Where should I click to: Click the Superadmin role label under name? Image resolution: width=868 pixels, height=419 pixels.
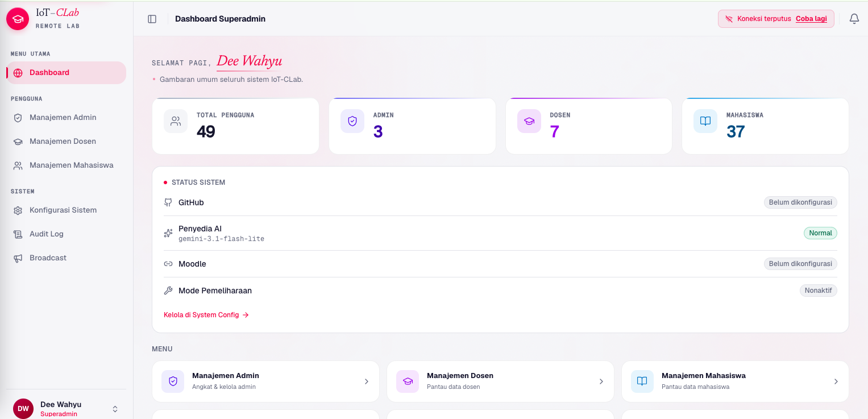[59, 414]
